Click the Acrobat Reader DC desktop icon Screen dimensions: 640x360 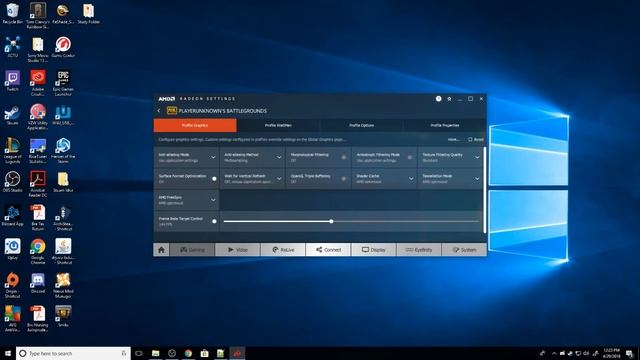(x=38, y=184)
